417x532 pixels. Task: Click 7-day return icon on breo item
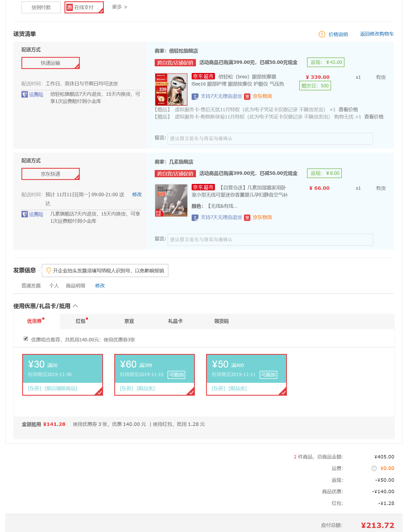pos(195,97)
